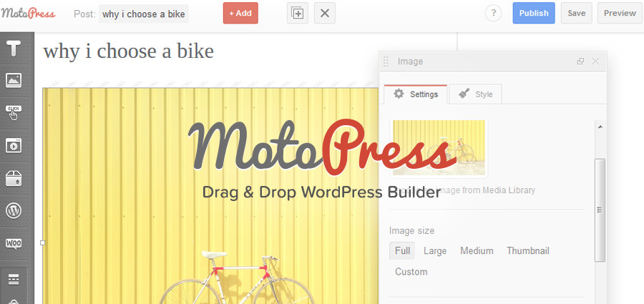Viewport: 644px width, 304px height.
Task: Click the MotoPress logo in header
Action: pyautogui.click(x=28, y=13)
